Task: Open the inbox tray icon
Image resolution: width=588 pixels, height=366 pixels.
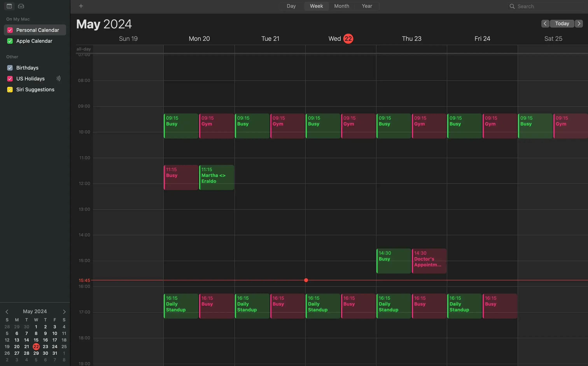Action: [21, 6]
